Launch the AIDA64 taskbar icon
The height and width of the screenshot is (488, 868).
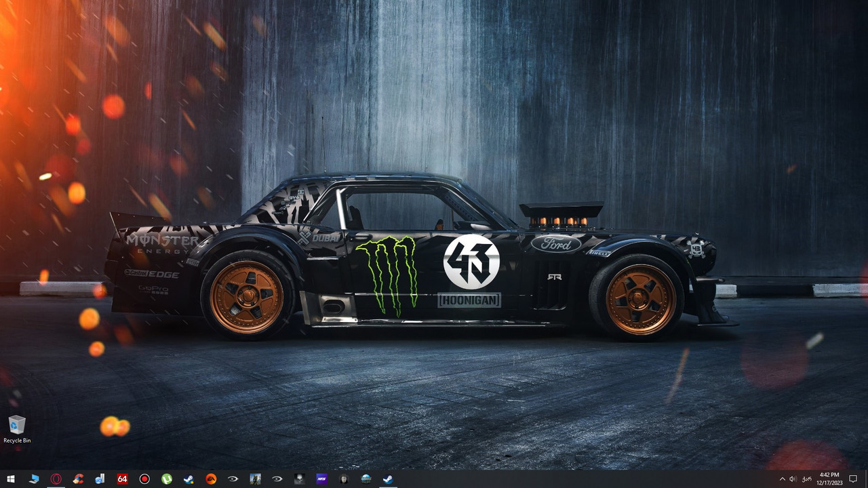click(122, 479)
